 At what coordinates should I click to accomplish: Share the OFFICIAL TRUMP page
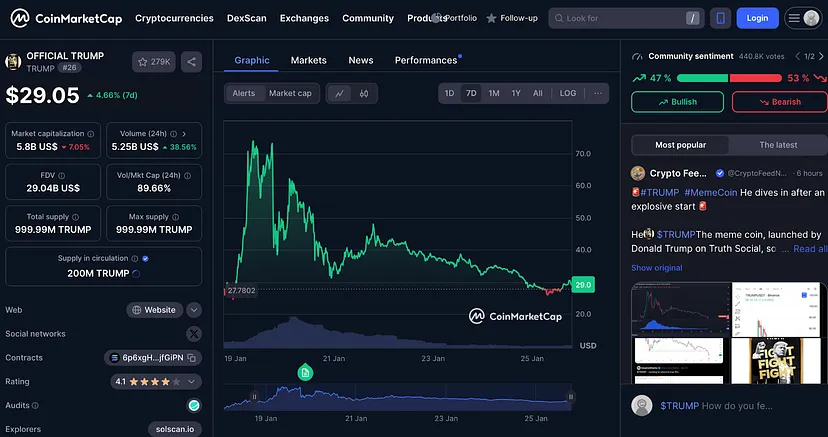[x=191, y=62]
